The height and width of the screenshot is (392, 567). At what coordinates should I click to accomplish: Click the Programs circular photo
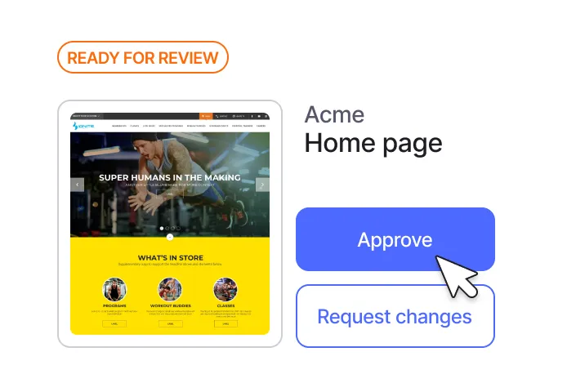click(114, 289)
